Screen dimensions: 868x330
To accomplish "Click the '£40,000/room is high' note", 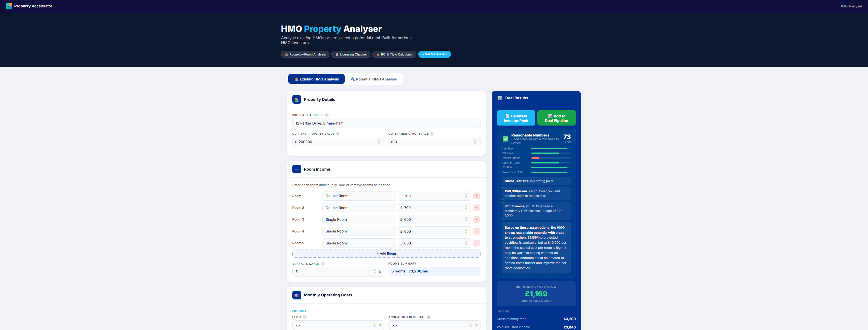I will (x=536, y=194).
